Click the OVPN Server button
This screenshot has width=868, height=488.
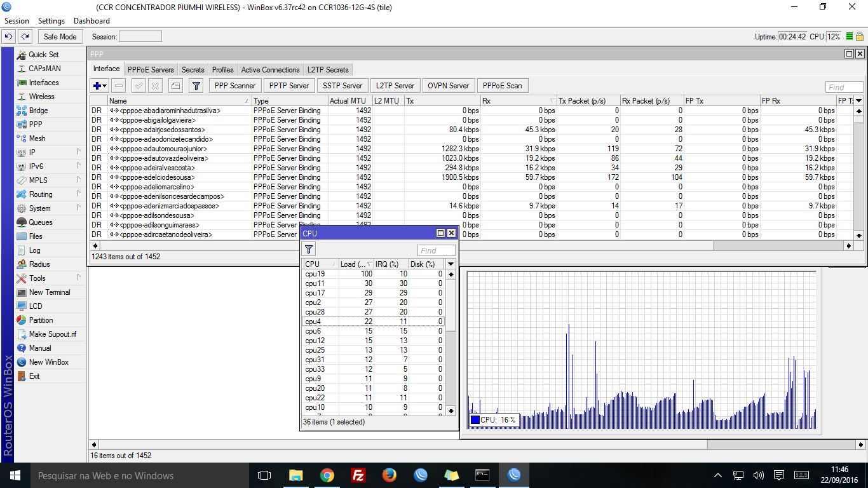pyautogui.click(x=449, y=86)
